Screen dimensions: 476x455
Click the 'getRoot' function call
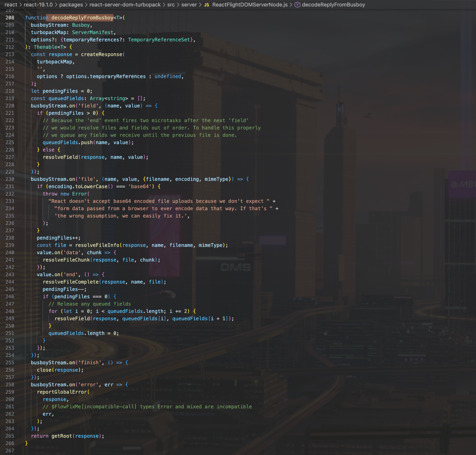pyautogui.click(x=62, y=436)
